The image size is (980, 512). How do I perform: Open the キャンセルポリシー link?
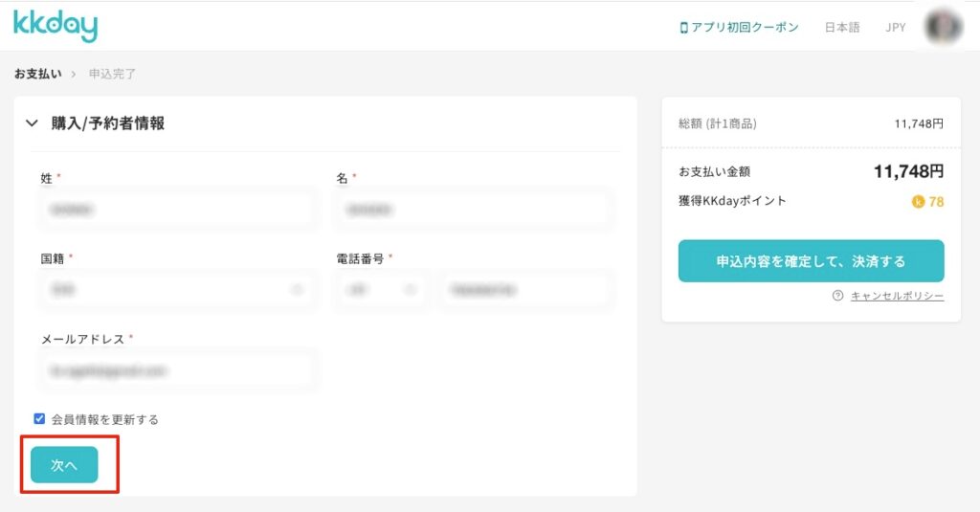tap(897, 296)
